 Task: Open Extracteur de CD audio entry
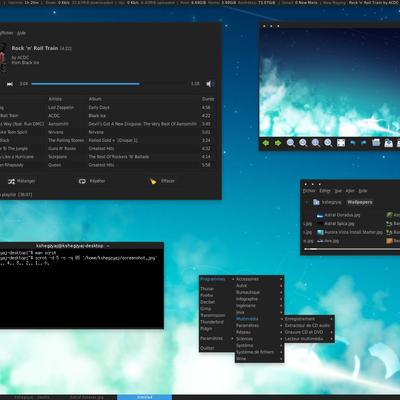point(309,326)
